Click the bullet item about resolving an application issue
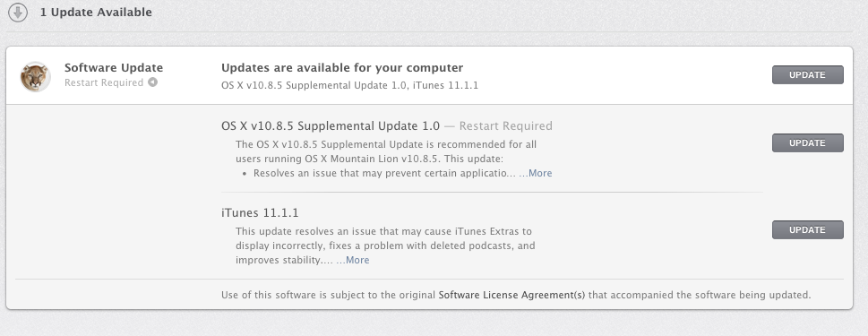 click(384, 173)
